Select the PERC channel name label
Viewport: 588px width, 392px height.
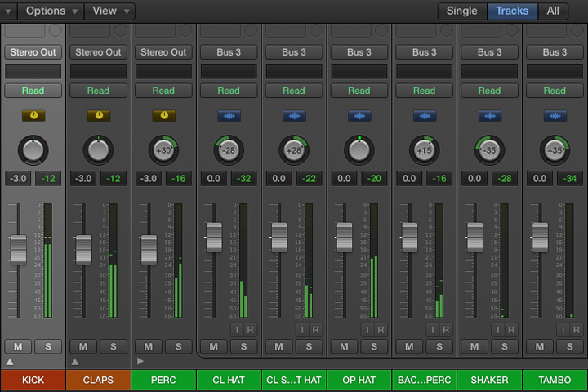click(163, 380)
